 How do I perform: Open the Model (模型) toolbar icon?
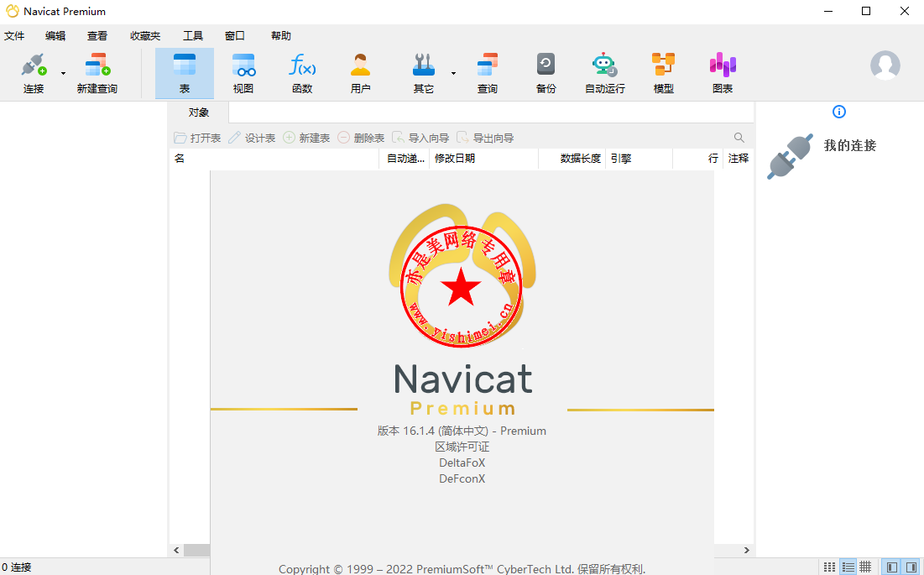[664, 73]
